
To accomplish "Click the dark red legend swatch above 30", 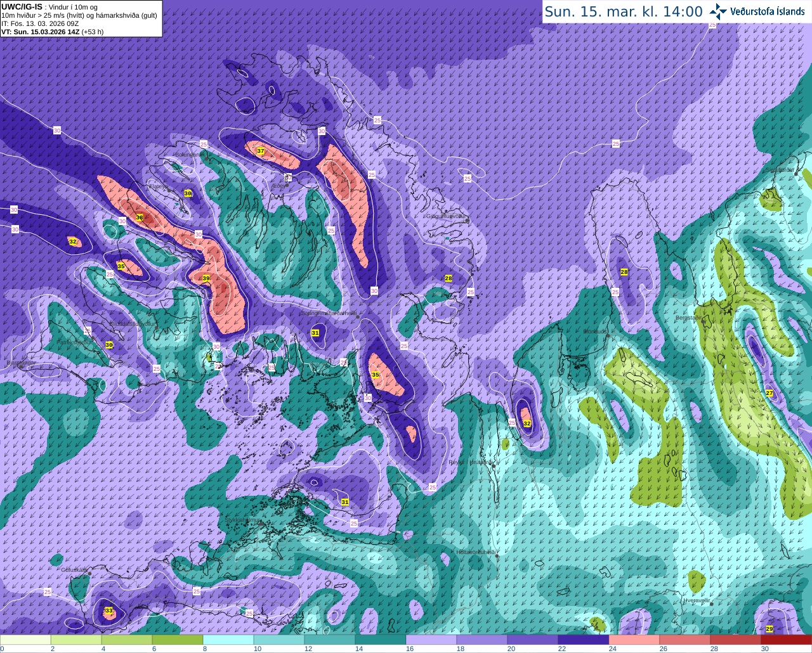I will [787, 640].
